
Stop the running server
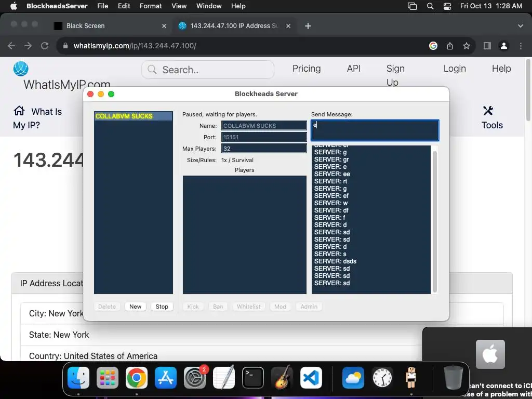coord(162,307)
